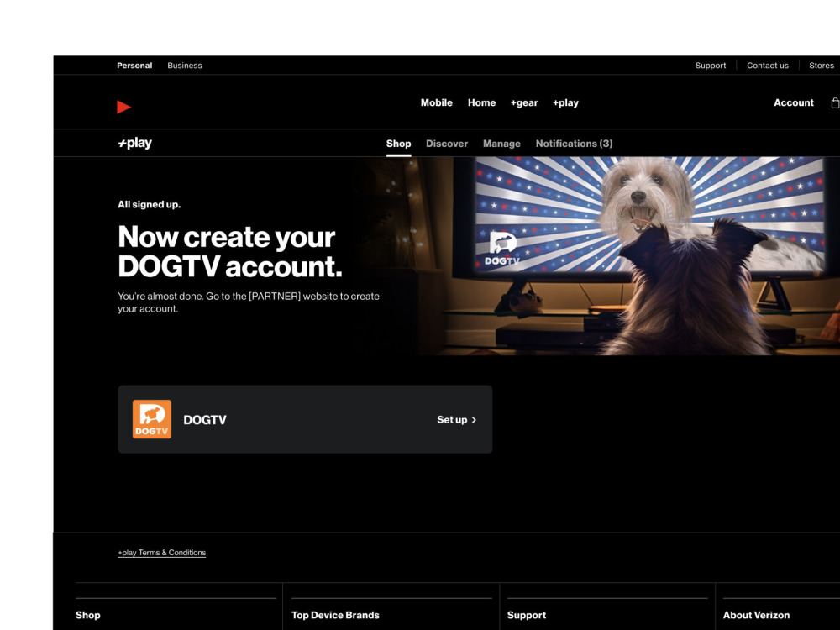Click the orange DOGTV app icon

point(152,419)
